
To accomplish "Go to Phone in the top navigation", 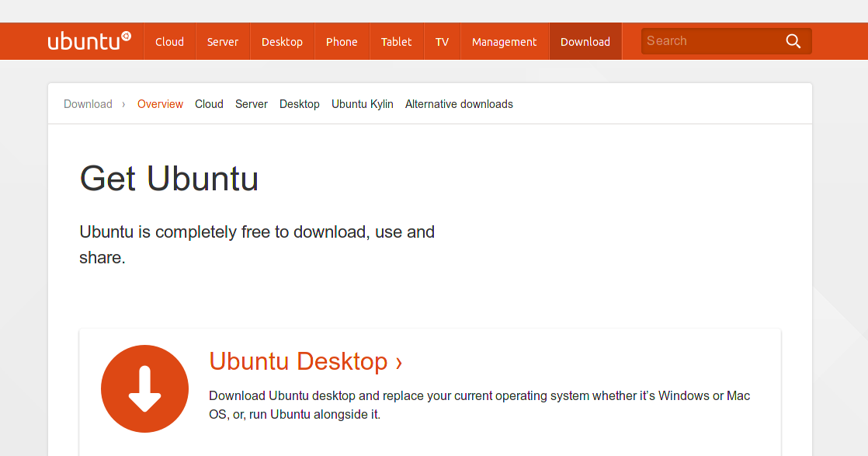I will [342, 41].
